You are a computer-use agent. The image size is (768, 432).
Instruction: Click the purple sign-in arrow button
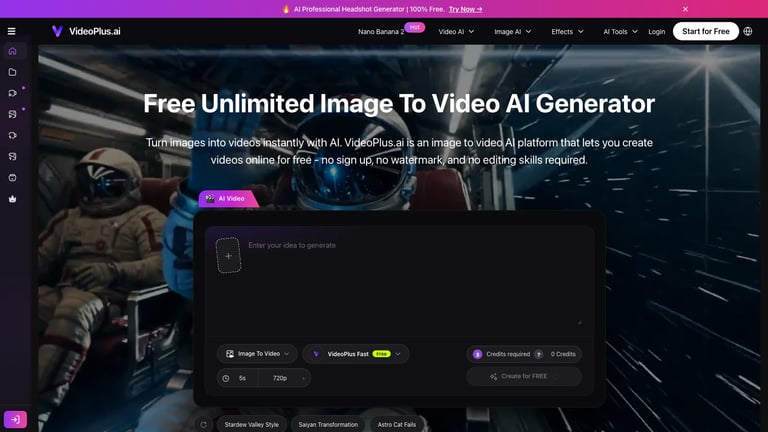[x=15, y=419]
